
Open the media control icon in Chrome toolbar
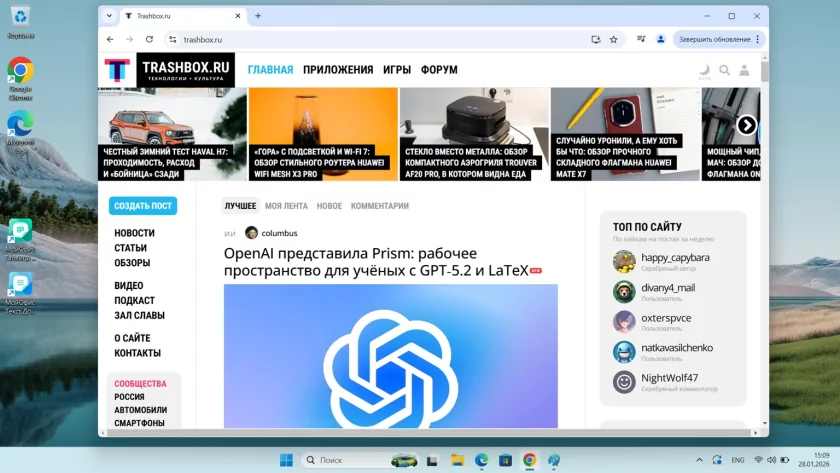[640, 39]
